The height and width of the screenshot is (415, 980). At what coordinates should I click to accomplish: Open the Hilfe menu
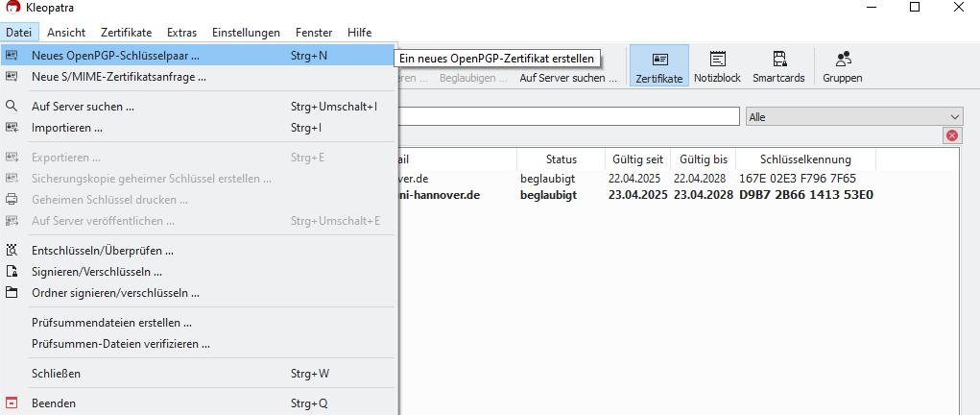coord(359,33)
